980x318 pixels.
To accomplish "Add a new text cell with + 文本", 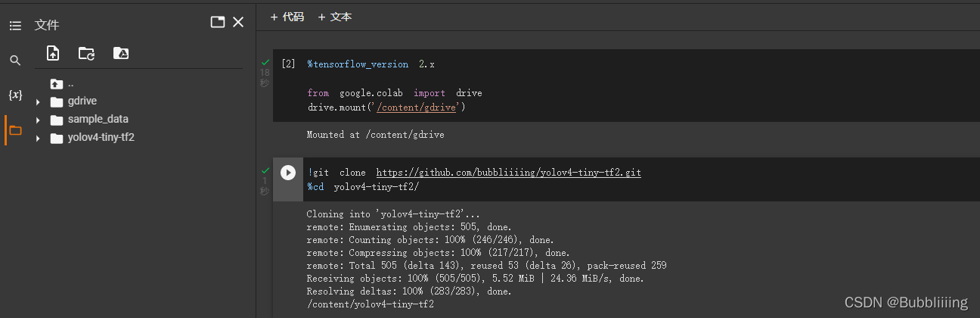I will coord(334,17).
